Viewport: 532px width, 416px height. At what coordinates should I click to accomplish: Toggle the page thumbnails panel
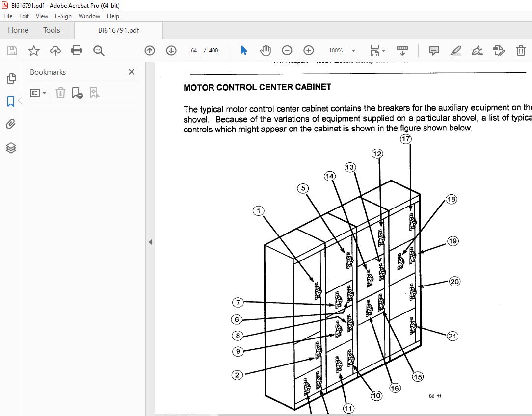pyautogui.click(x=11, y=78)
